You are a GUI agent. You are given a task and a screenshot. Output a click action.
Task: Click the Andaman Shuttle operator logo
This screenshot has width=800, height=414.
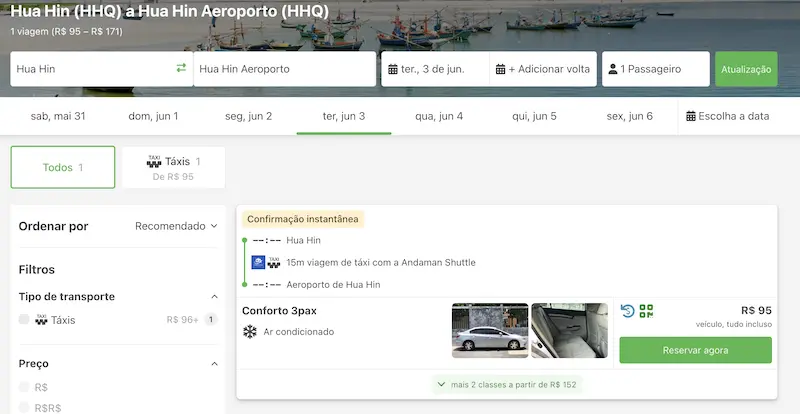pyautogui.click(x=258, y=262)
